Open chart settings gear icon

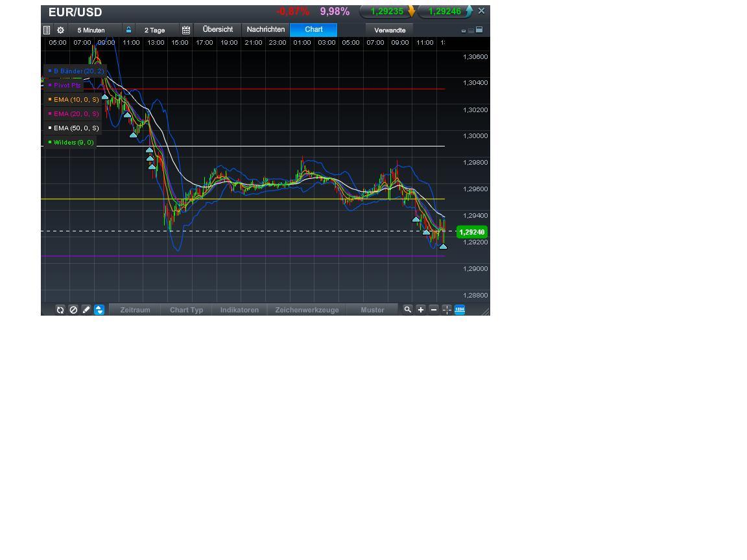pyautogui.click(x=60, y=30)
